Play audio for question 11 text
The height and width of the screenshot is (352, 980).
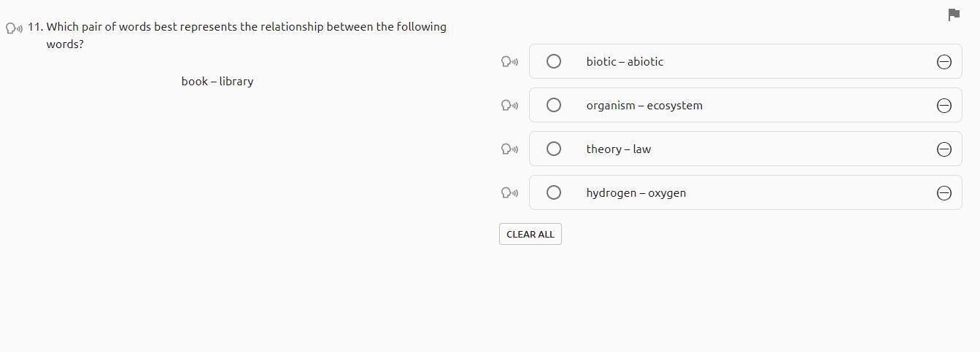coord(14,28)
